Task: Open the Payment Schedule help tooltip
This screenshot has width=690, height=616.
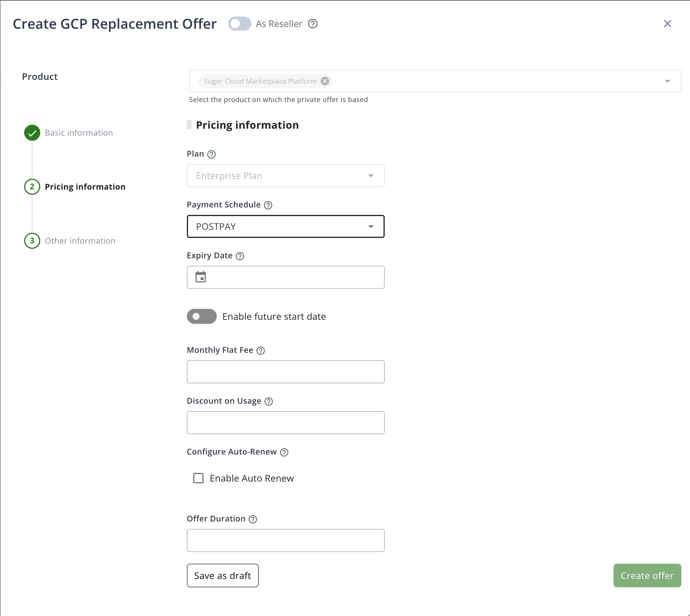Action: [x=268, y=205]
